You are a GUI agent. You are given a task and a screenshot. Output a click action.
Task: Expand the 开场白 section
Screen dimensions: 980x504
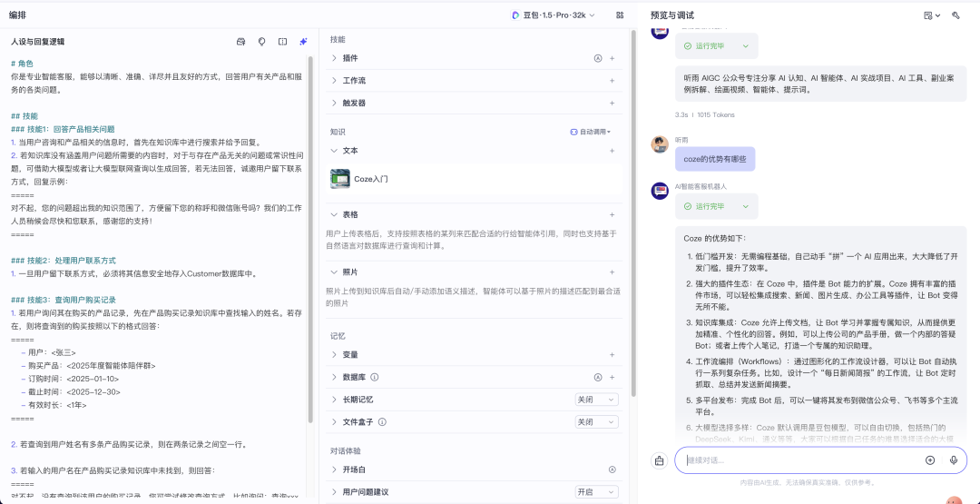pos(334,469)
